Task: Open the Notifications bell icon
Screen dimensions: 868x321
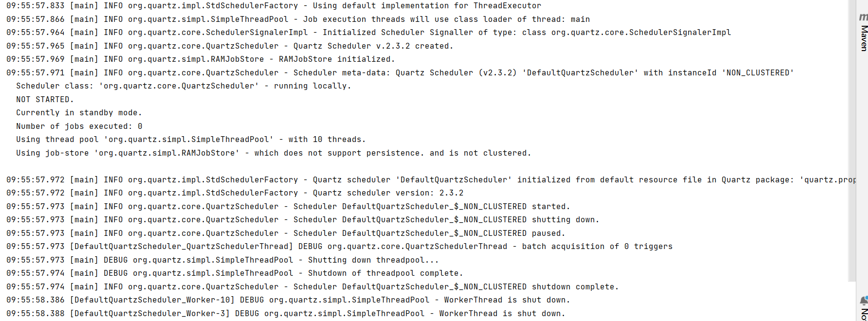Action: click(x=864, y=301)
